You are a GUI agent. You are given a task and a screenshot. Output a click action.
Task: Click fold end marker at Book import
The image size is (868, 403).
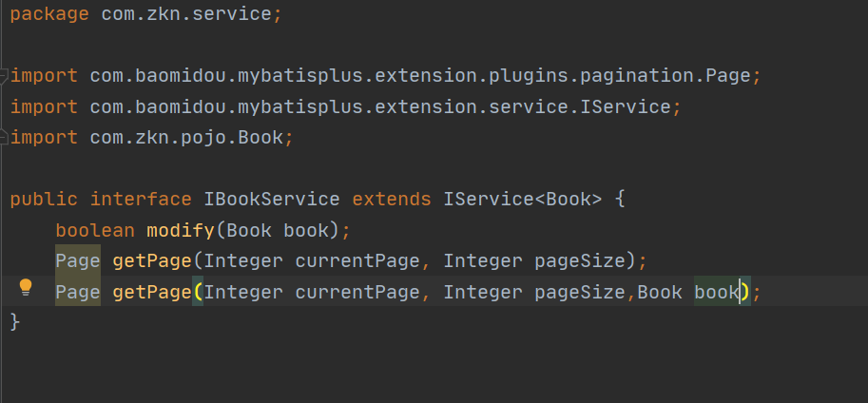coord(4,138)
